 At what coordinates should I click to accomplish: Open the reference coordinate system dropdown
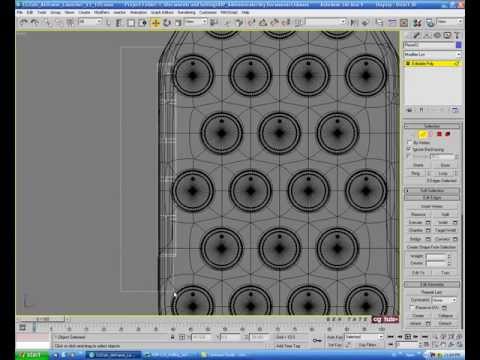click(x=196, y=22)
